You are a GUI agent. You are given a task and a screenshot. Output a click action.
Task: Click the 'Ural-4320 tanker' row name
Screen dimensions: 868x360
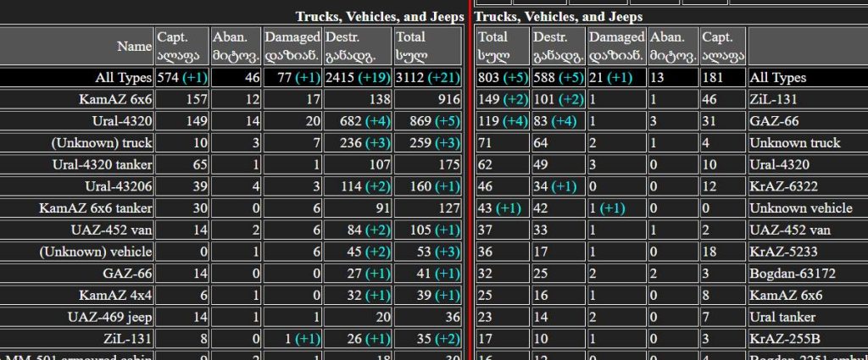coord(103,165)
